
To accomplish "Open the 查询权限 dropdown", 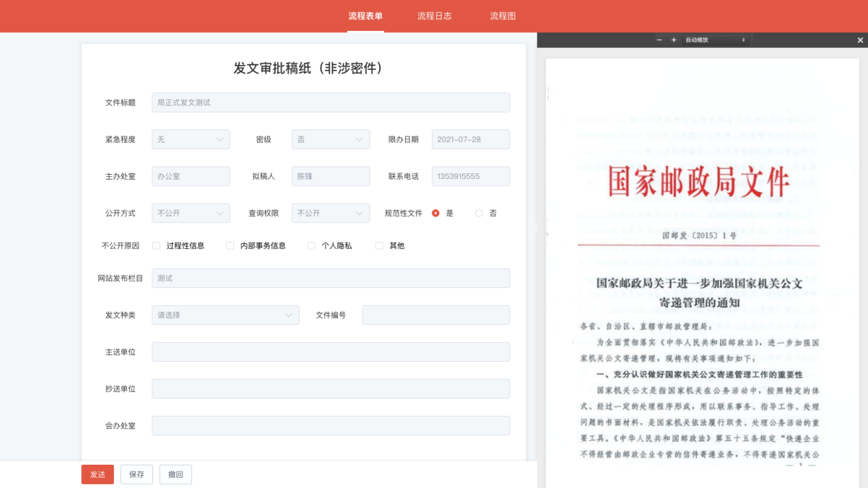I will [330, 213].
